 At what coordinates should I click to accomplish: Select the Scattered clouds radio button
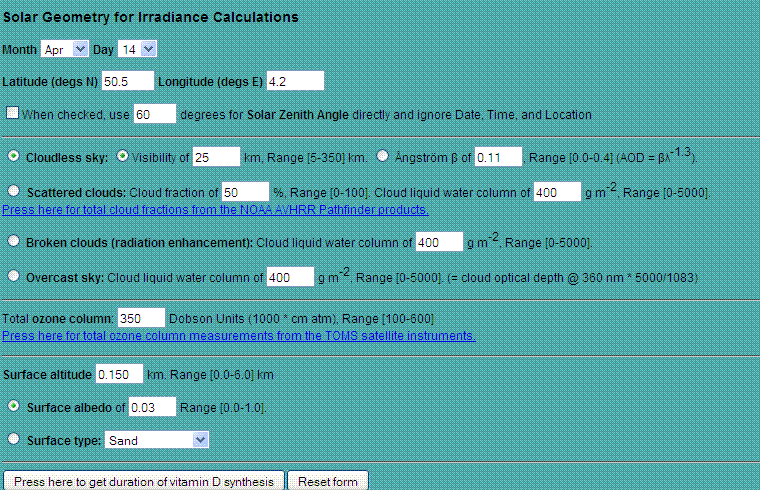click(13, 191)
